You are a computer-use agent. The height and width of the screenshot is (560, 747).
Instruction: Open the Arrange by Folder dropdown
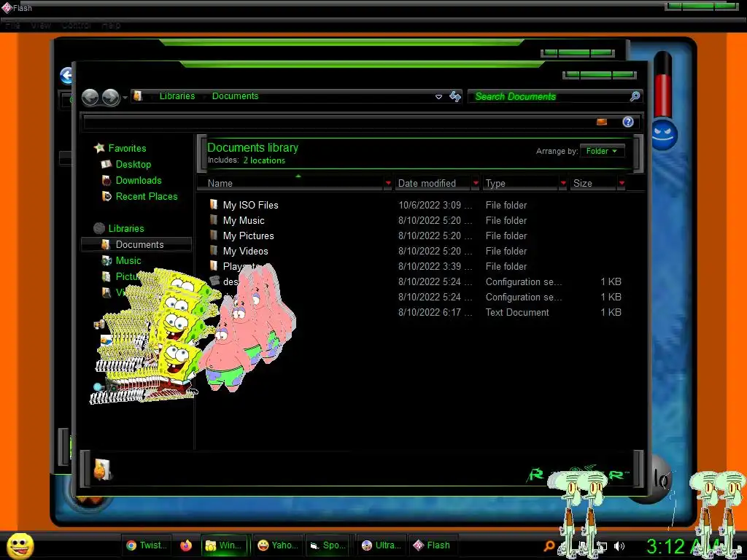click(x=602, y=151)
